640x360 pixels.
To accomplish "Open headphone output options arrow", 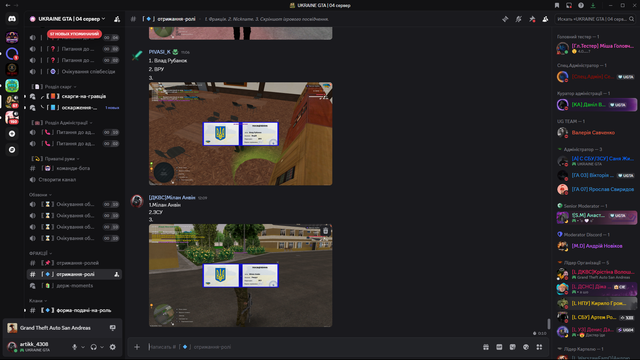I will pos(102,347).
